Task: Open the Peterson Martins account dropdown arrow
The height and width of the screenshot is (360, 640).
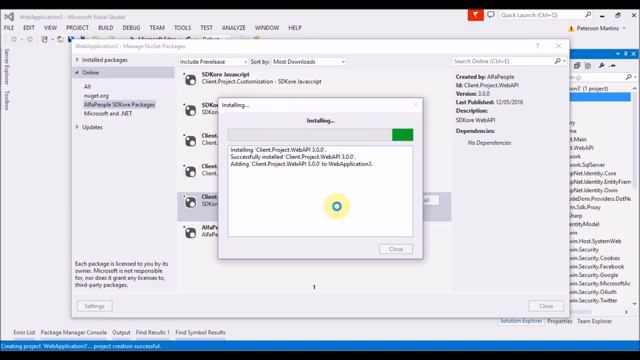Action: (x=624, y=28)
